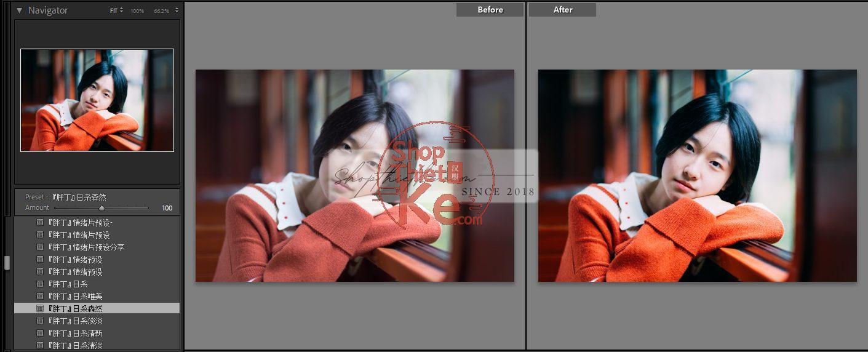The height and width of the screenshot is (352, 868).
Task: Click the After preview photo
Action: 697,176
